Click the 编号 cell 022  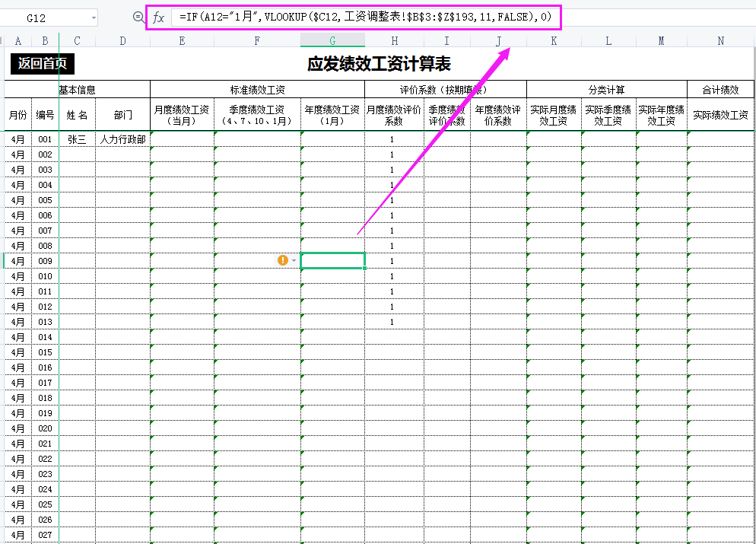(45, 459)
